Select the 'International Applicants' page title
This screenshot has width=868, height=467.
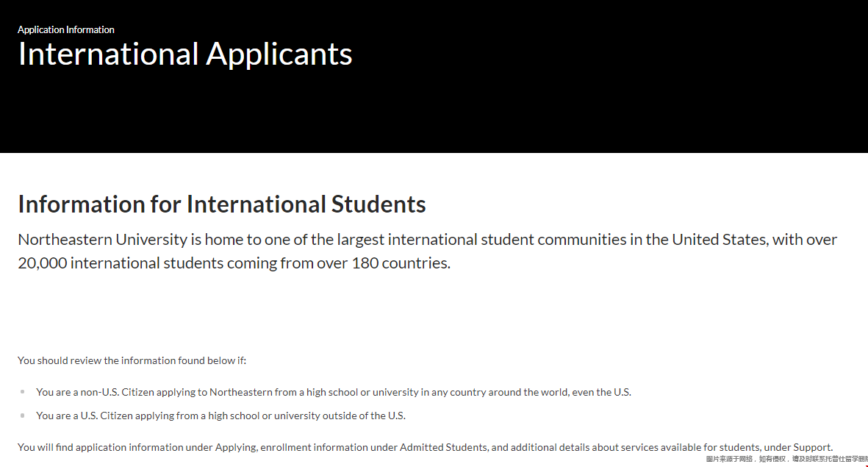click(x=185, y=54)
